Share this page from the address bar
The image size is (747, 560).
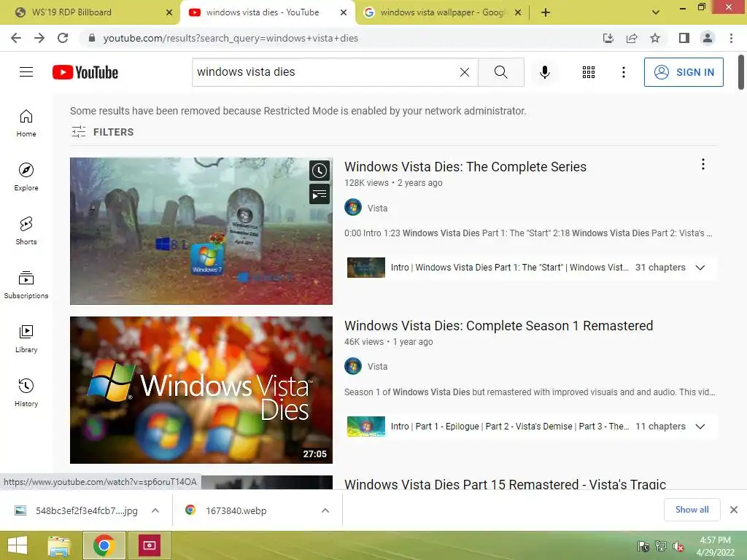click(632, 38)
